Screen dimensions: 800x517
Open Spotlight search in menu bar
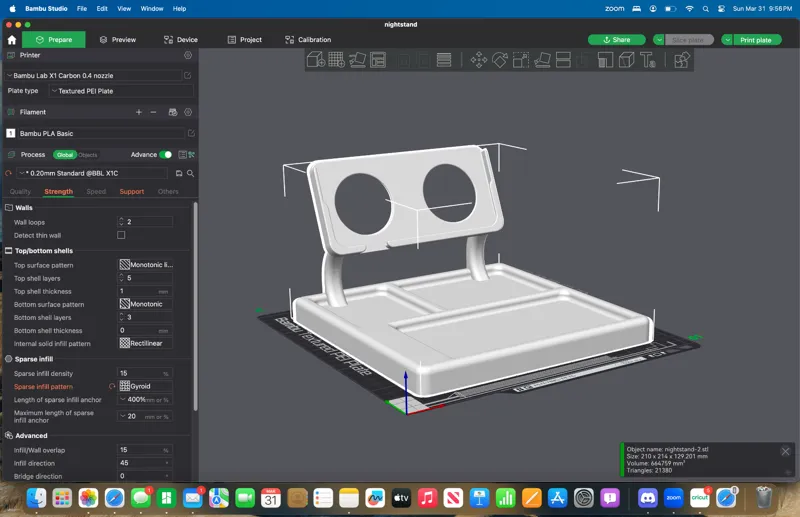705,9
